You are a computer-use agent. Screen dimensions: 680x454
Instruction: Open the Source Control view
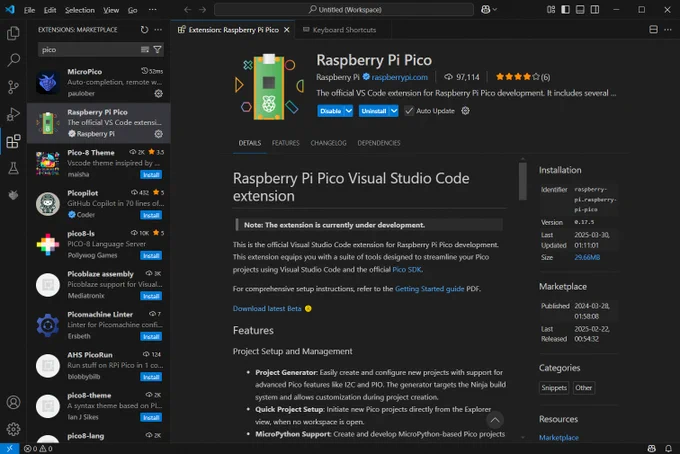13,87
